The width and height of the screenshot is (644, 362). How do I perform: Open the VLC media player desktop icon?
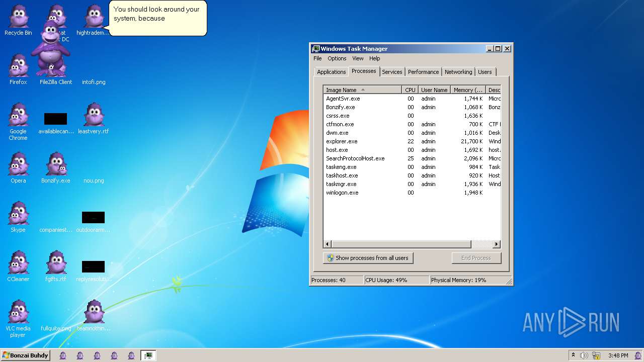pyautogui.click(x=18, y=319)
